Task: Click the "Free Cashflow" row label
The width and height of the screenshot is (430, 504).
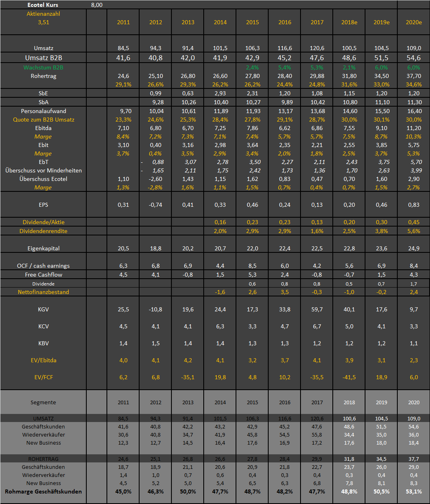Action: pos(43,275)
